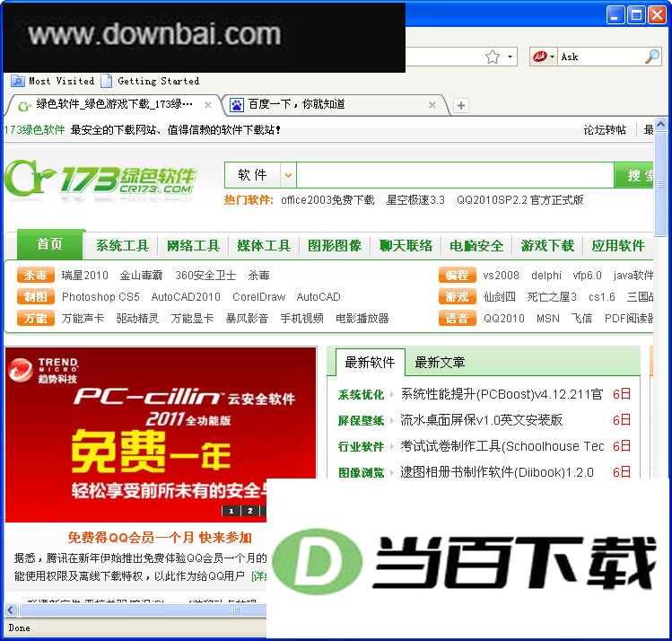Open the 媒体工具 navigation menu
The width and height of the screenshot is (672, 641).
point(264,246)
